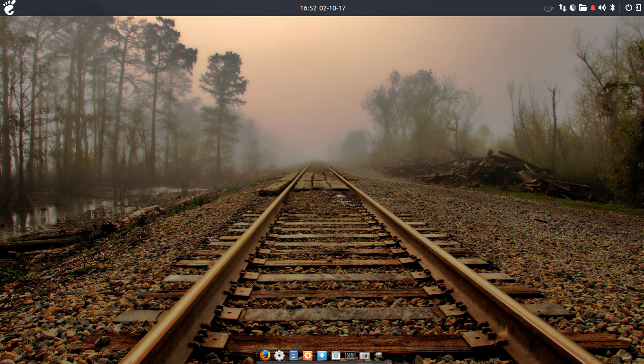Open the volume speaker control
Image resolution: width=644 pixels, height=364 pixels.
click(x=602, y=8)
